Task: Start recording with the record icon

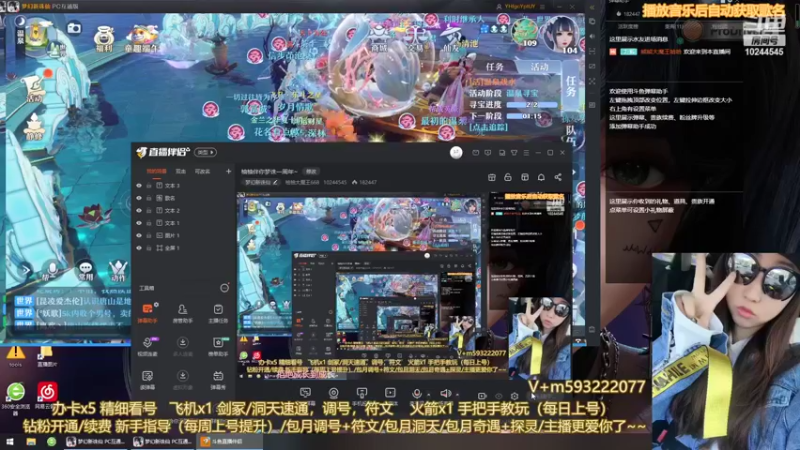Action: click(x=482, y=395)
